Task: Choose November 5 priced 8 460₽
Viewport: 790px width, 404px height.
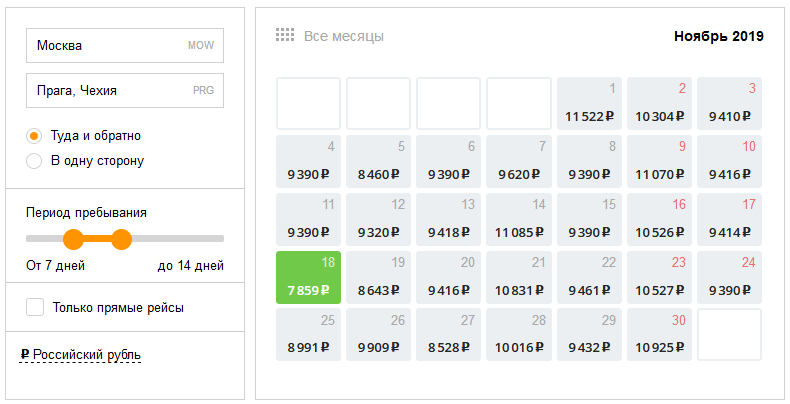Action: [379, 161]
